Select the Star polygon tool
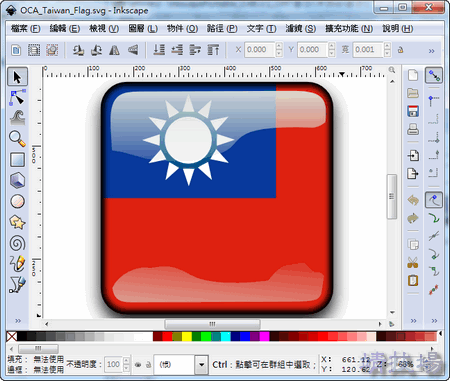The image size is (450, 381). coord(17,222)
